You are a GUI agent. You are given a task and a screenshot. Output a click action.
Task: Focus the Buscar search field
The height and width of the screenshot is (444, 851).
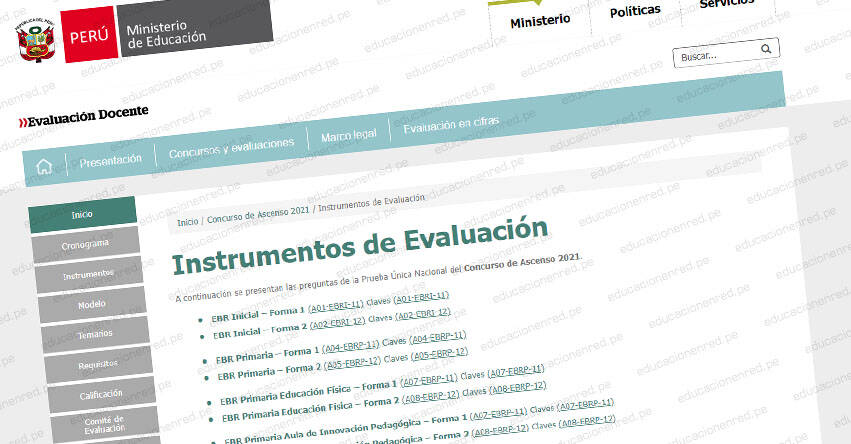726,53
